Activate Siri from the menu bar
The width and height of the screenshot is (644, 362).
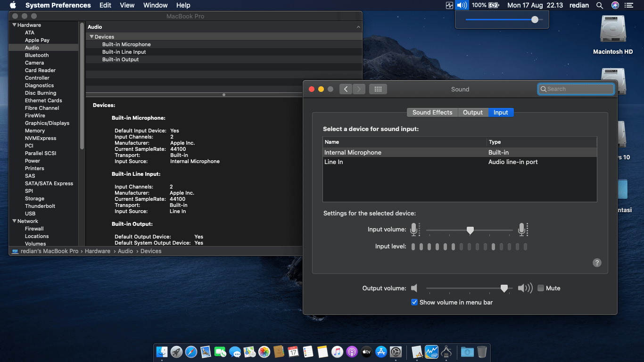coord(615,5)
